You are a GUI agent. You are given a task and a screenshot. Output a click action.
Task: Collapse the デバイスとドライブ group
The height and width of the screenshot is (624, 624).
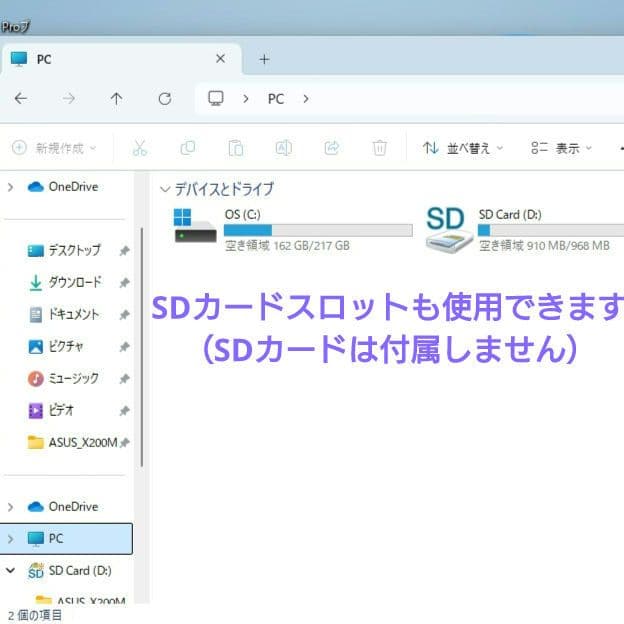[165, 189]
